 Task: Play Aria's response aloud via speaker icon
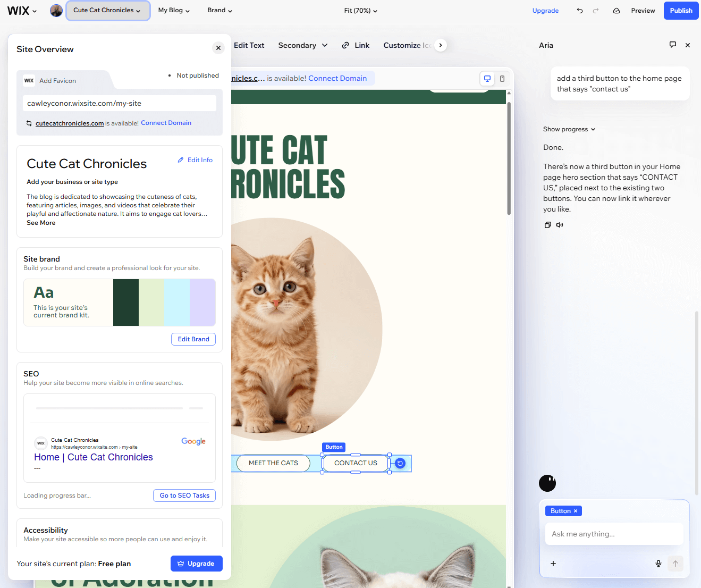point(559,224)
